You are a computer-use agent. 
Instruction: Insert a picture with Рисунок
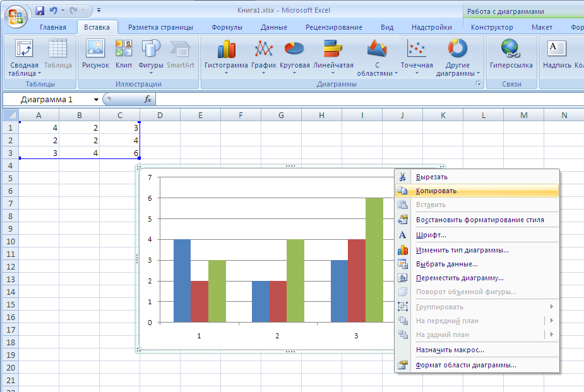pos(95,54)
